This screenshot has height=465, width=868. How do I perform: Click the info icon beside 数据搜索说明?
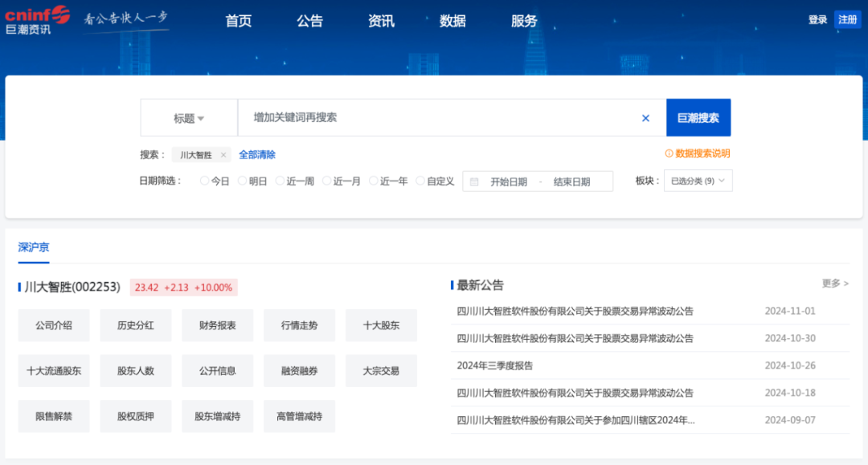click(669, 153)
